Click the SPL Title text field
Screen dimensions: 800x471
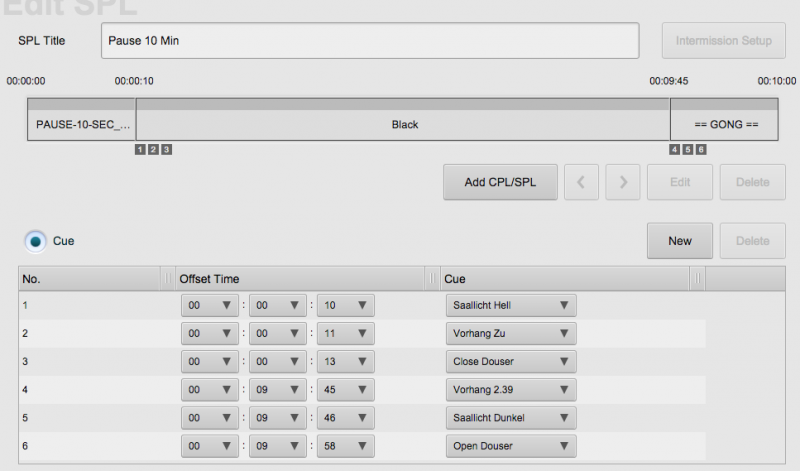click(x=370, y=41)
